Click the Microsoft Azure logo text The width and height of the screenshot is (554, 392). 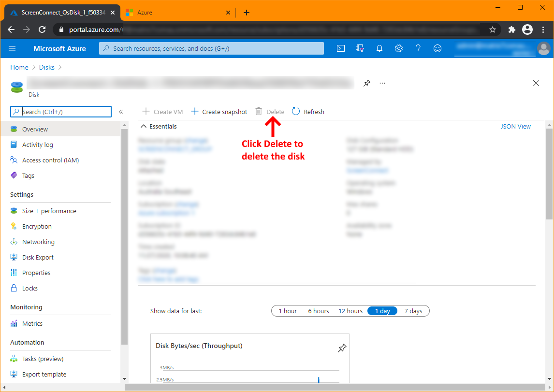click(x=60, y=49)
